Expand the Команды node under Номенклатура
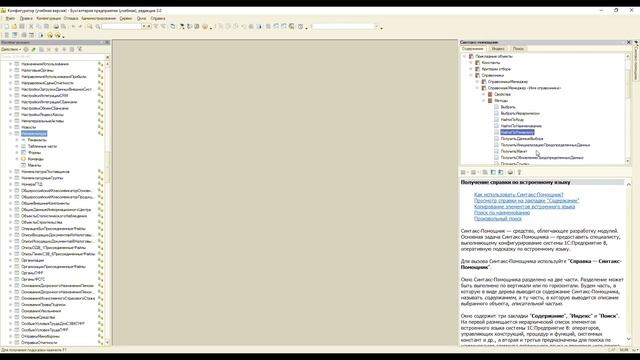The image size is (640, 360). pos(17,159)
